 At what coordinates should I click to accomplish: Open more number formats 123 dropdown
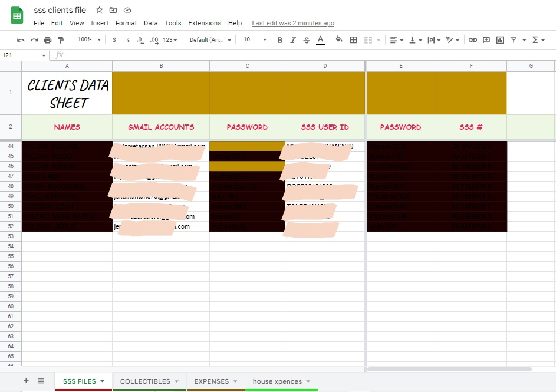(x=170, y=40)
